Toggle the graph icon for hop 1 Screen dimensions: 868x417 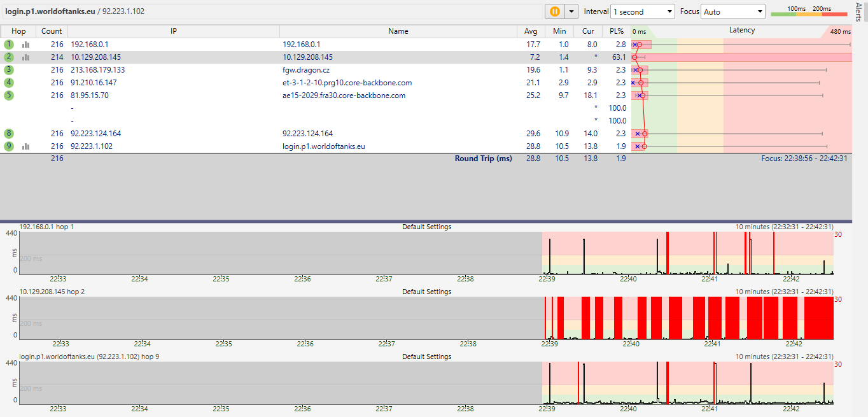[26, 45]
